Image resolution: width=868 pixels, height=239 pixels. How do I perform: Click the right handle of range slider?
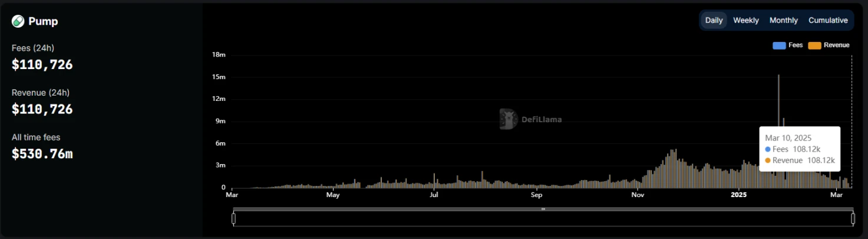click(x=853, y=219)
